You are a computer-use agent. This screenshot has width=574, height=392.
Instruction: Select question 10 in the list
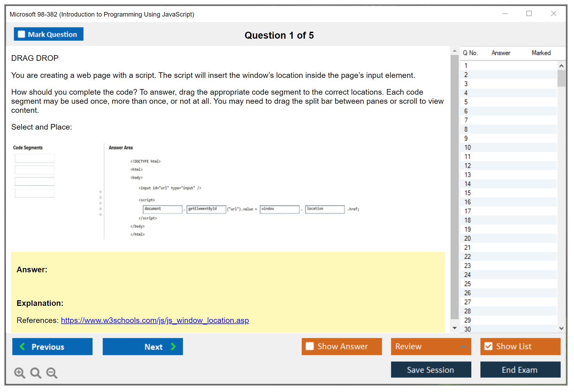click(467, 147)
